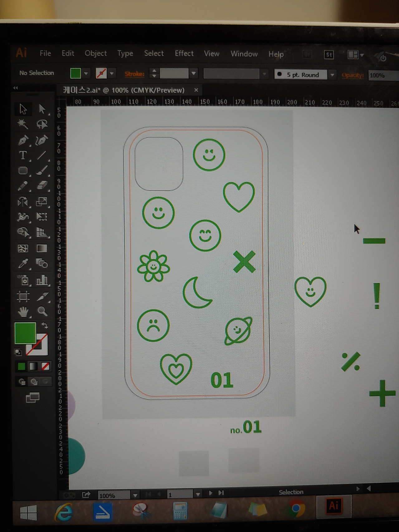
Task: Select the Free Transform tool
Action: point(42,217)
